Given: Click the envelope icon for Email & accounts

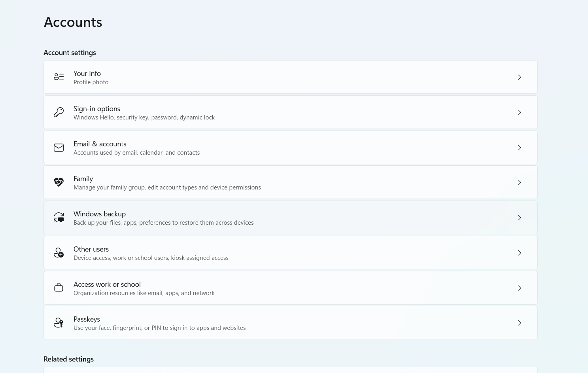Looking at the screenshot, I should click(59, 148).
